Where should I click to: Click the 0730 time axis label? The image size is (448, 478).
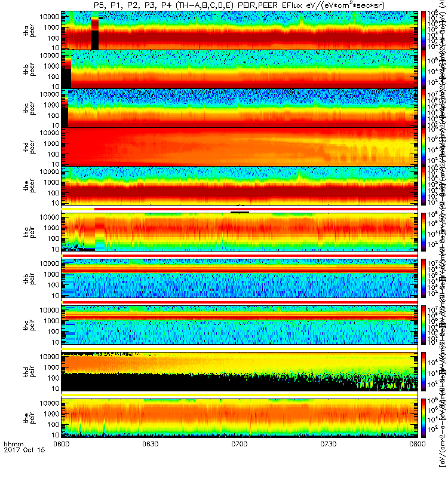point(328,444)
